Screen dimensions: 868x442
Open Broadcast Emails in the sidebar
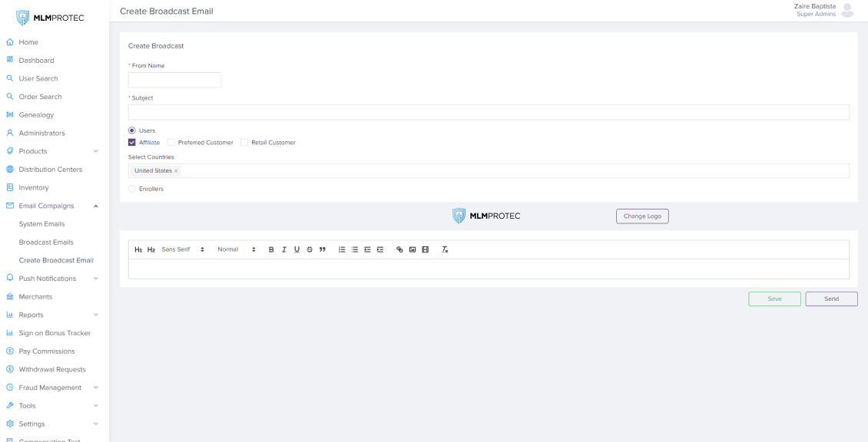[x=46, y=242]
